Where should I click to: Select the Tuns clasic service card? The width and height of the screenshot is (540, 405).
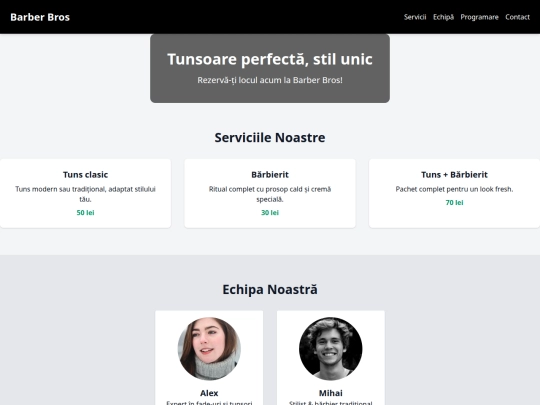click(x=85, y=193)
